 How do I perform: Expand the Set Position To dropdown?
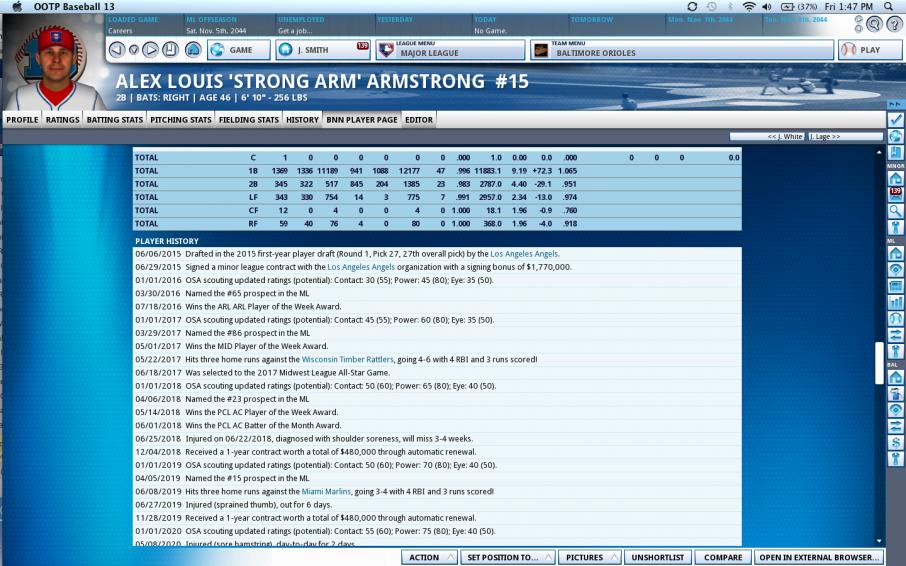click(x=507, y=557)
